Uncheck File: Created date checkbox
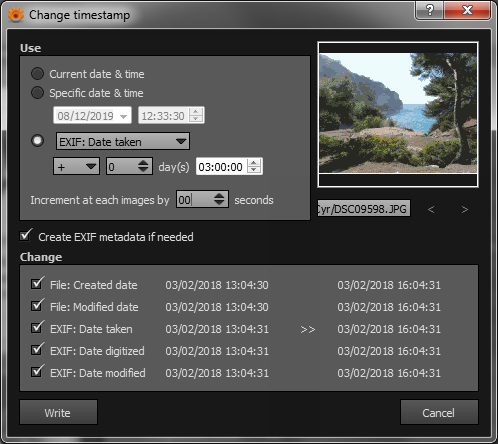 pyautogui.click(x=37, y=283)
